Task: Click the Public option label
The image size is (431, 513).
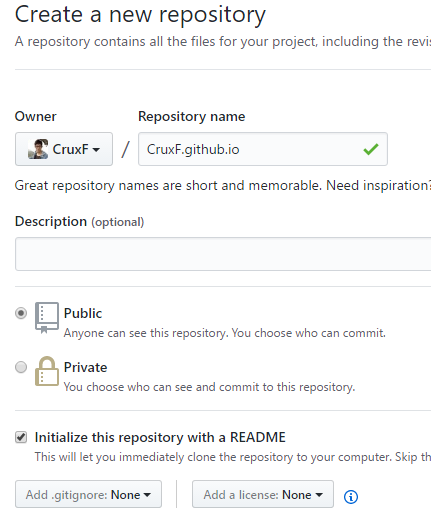Action: pos(83,313)
